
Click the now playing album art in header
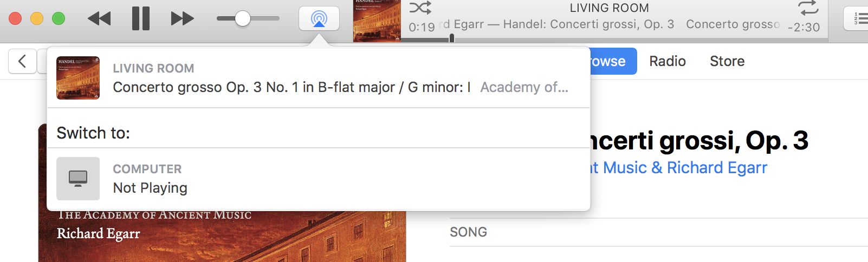[377, 21]
